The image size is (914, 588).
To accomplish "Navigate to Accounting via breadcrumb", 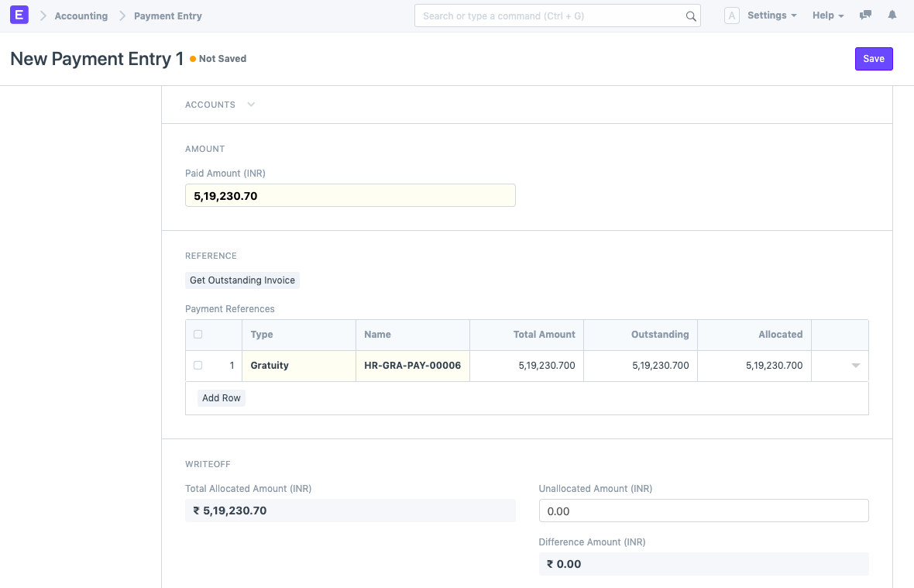I will 81,15.
